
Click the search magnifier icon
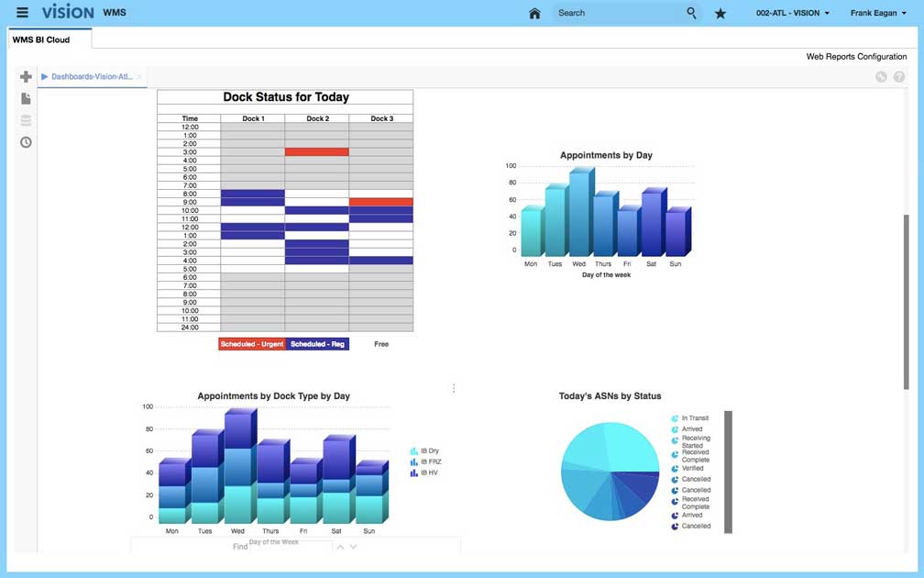pos(691,13)
